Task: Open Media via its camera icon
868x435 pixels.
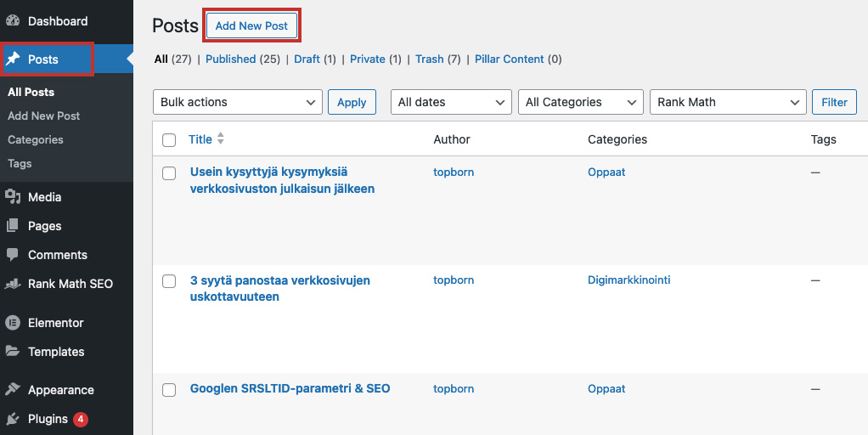Action: (13, 197)
